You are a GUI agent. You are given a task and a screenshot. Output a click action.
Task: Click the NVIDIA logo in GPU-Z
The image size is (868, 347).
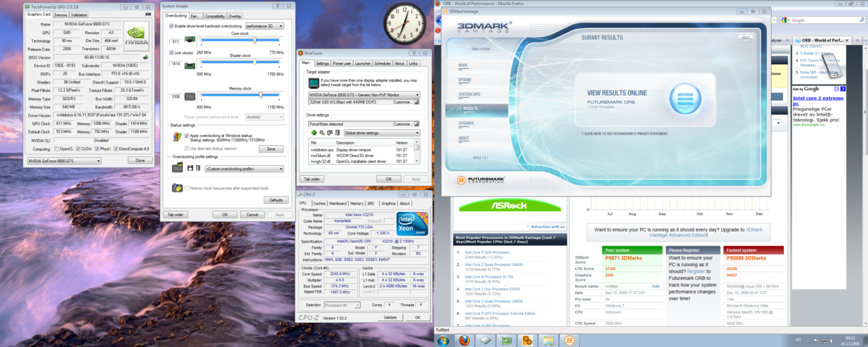(x=137, y=35)
